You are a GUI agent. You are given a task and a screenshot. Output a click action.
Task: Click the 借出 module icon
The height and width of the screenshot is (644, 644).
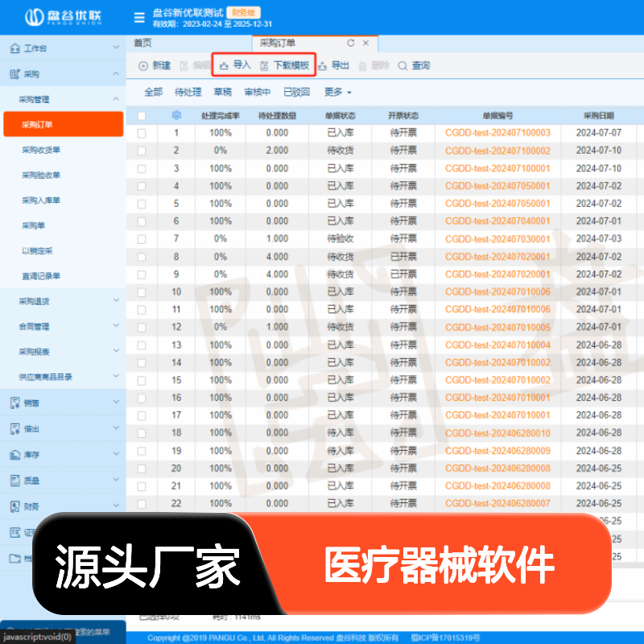(14, 429)
